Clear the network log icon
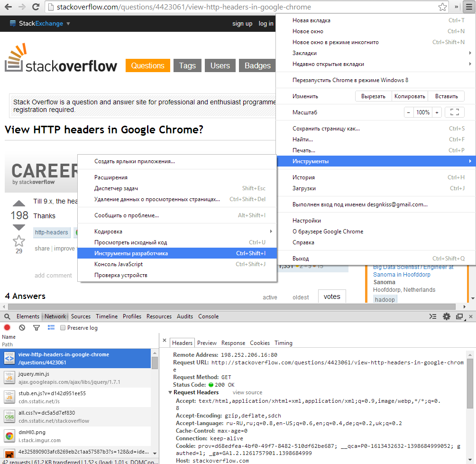This screenshot has width=476, height=464. (x=22, y=327)
